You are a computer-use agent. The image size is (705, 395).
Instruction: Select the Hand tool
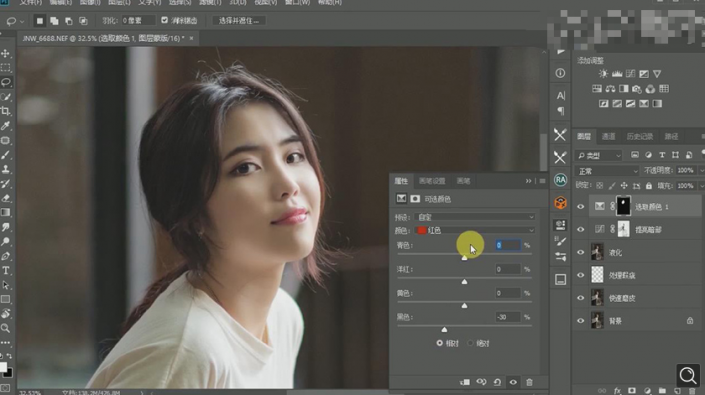coord(5,314)
